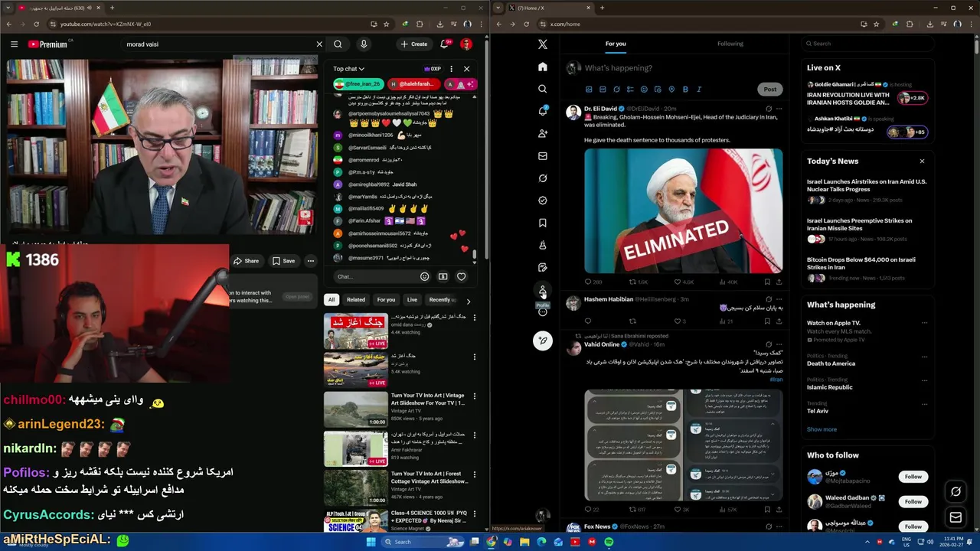Switch to the For you tab
Viewport: 980px width, 551px height.
[x=616, y=44]
